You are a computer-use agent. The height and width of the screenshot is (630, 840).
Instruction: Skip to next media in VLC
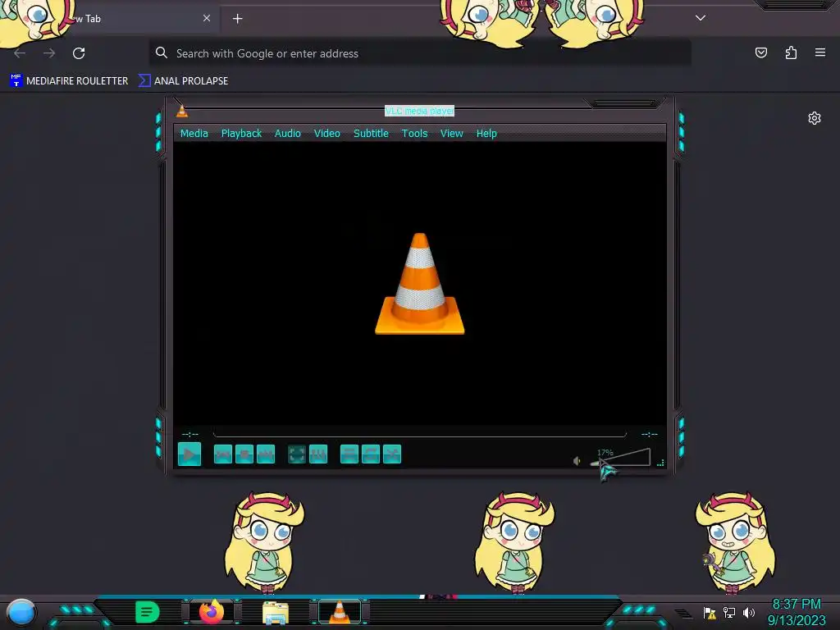266,454
